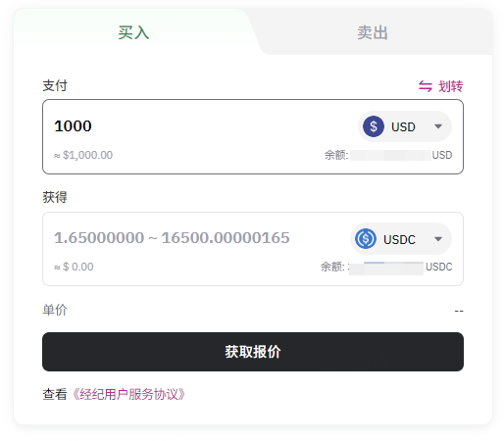Open the 经纪用户服务协议 agreement link
Viewport: 504px width, 441px height.
128,394
